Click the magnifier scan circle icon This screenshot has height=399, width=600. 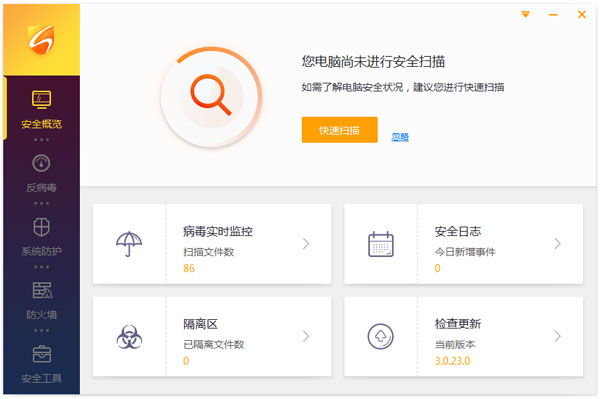[211, 96]
